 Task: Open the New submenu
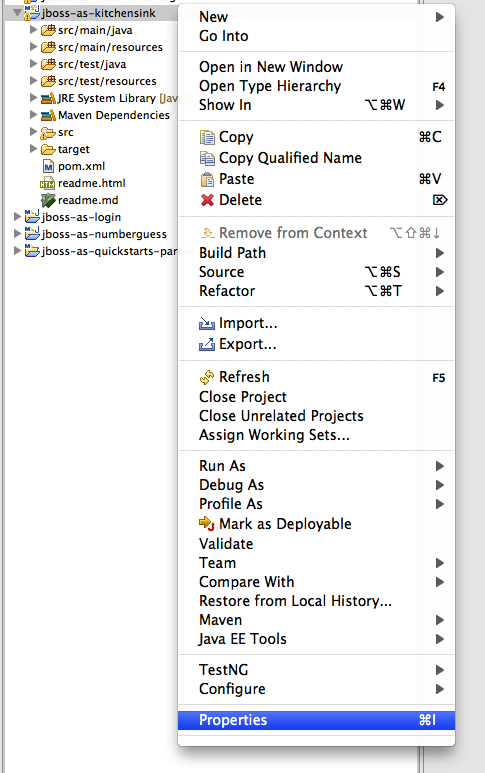coord(316,17)
